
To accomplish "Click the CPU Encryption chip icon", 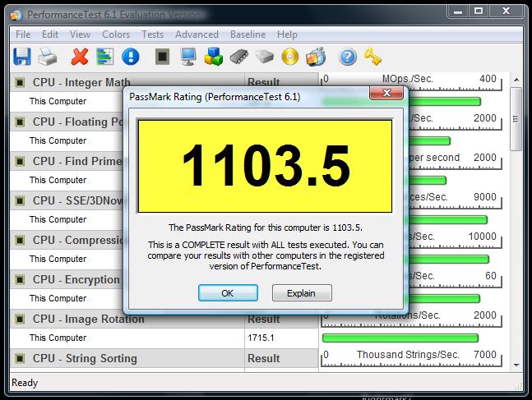I will (20, 279).
